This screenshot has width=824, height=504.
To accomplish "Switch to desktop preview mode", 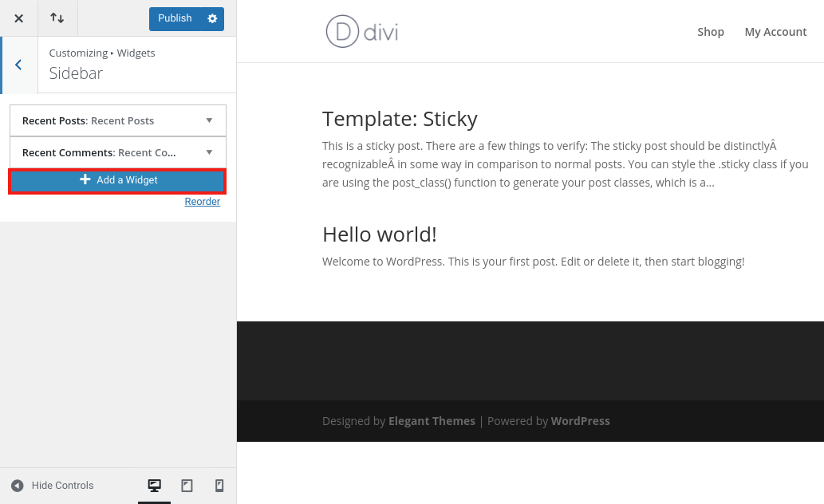I will [x=155, y=486].
